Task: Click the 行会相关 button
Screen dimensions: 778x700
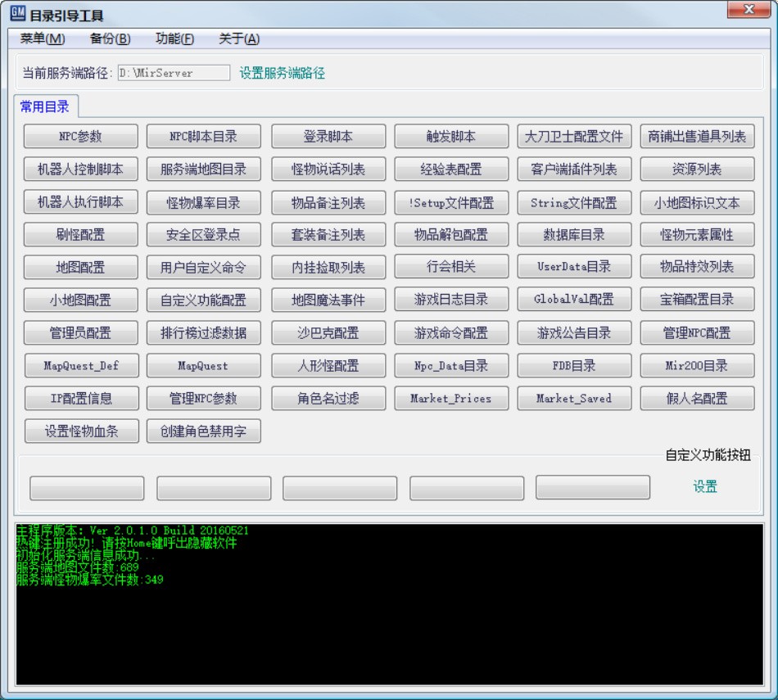Action: 451,266
